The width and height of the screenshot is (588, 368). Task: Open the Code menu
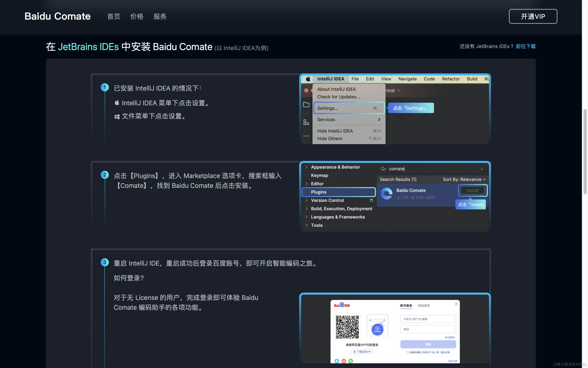point(429,79)
